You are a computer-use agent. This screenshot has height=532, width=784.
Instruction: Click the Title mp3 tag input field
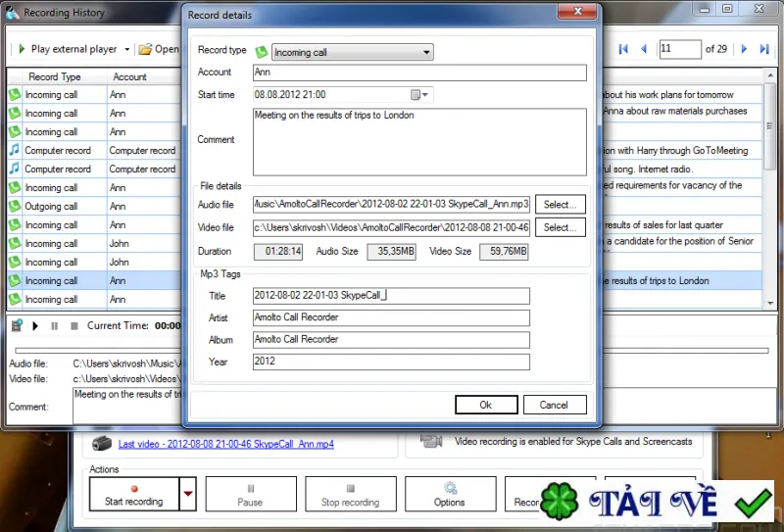pos(391,296)
